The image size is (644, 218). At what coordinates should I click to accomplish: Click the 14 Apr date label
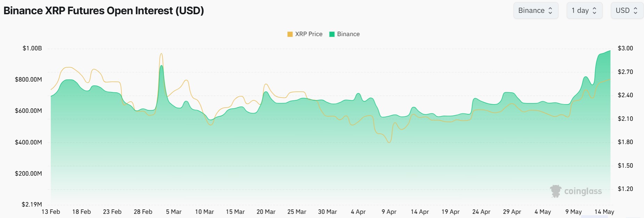pos(420,212)
